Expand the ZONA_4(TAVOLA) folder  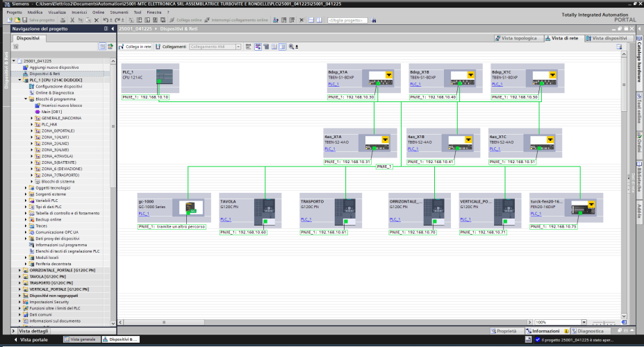click(x=32, y=156)
